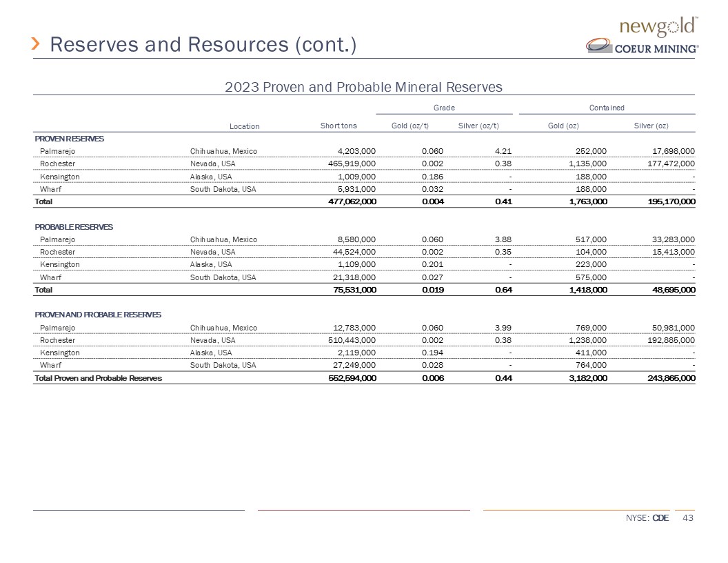
Task: Click the Grade column group header
Action: 444,108
